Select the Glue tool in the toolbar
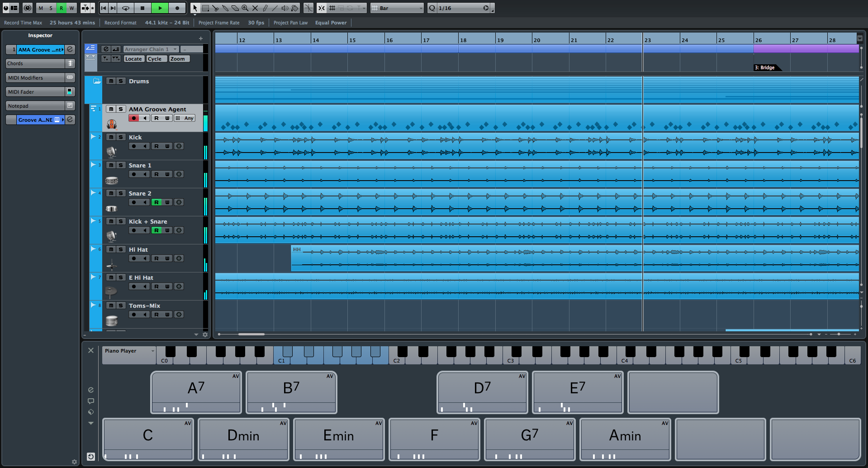This screenshot has width=868, height=468. [x=225, y=8]
